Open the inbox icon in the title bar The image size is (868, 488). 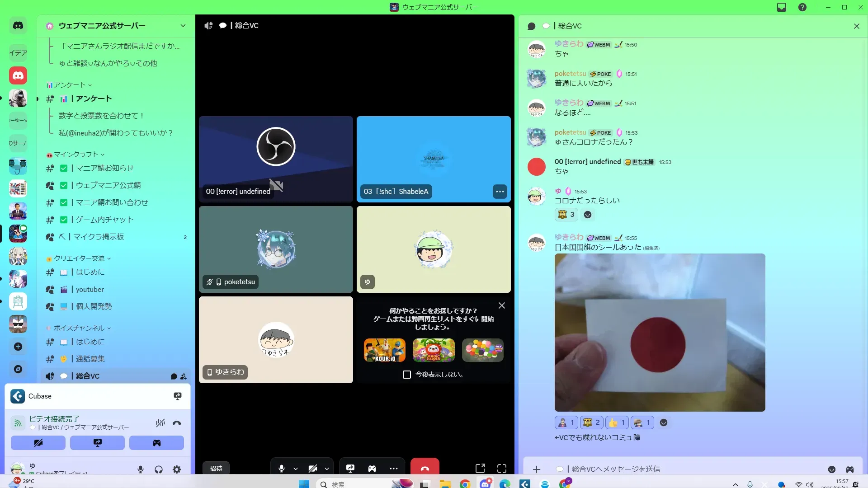(x=782, y=7)
